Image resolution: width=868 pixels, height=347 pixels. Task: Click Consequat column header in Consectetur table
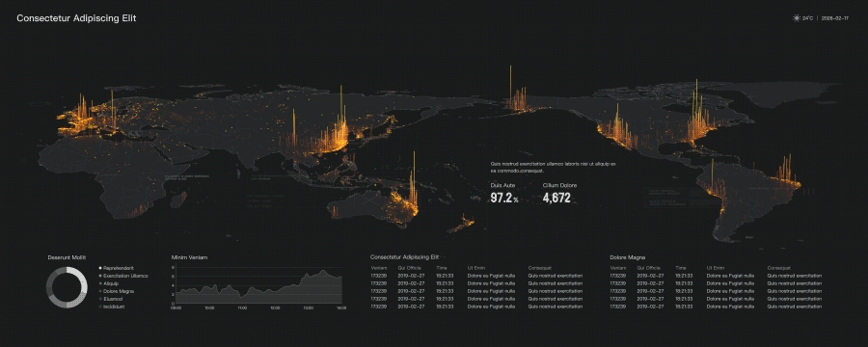coord(540,268)
